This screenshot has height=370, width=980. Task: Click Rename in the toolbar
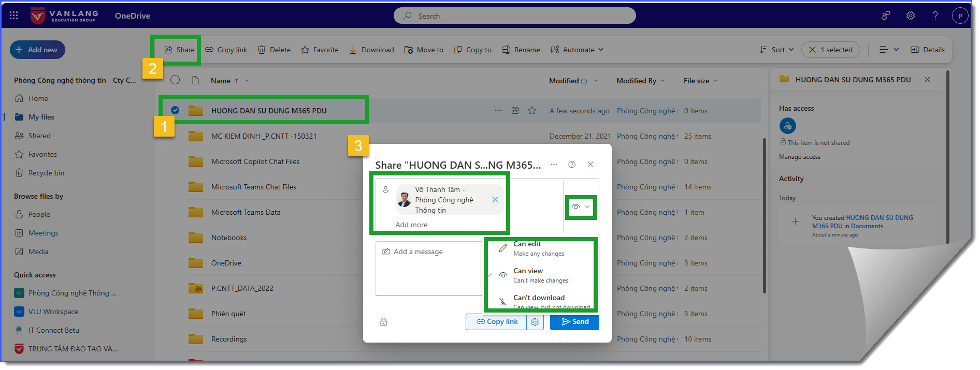tap(521, 50)
